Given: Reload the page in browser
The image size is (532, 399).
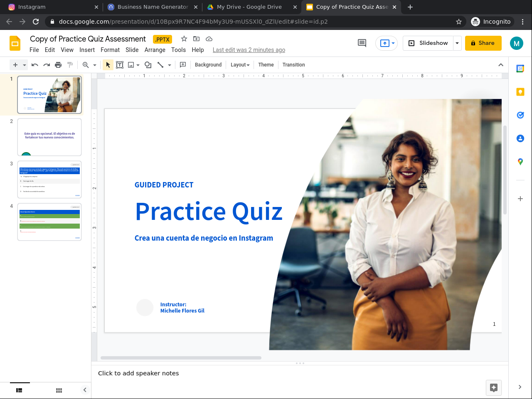Looking at the screenshot, I should tap(36, 22).
